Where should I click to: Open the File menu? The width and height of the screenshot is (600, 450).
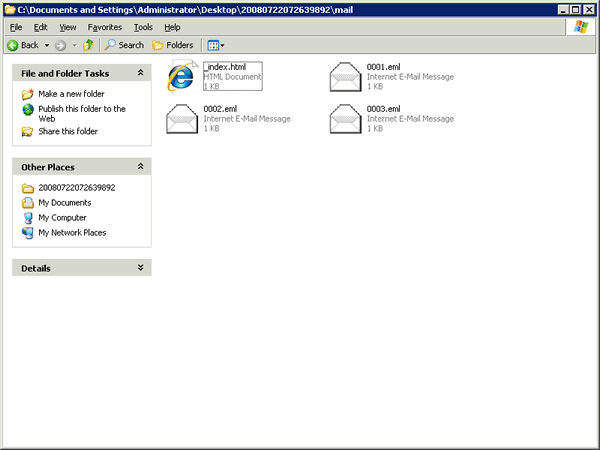[16, 27]
